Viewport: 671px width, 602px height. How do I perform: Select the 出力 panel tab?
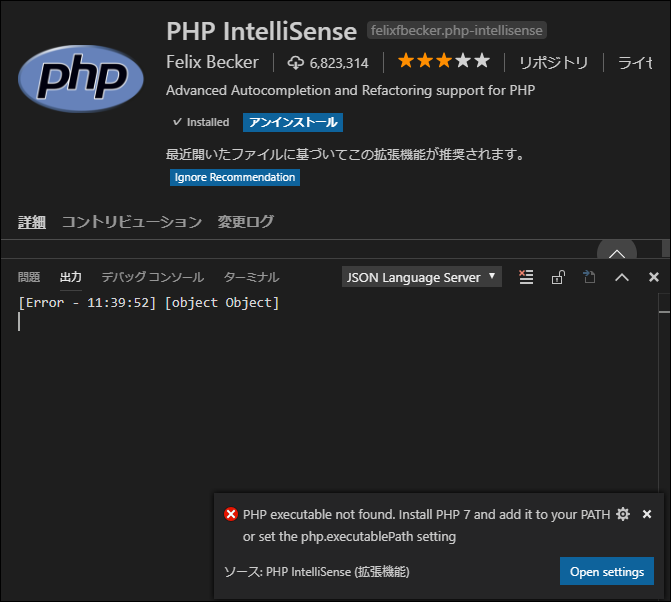(x=71, y=277)
